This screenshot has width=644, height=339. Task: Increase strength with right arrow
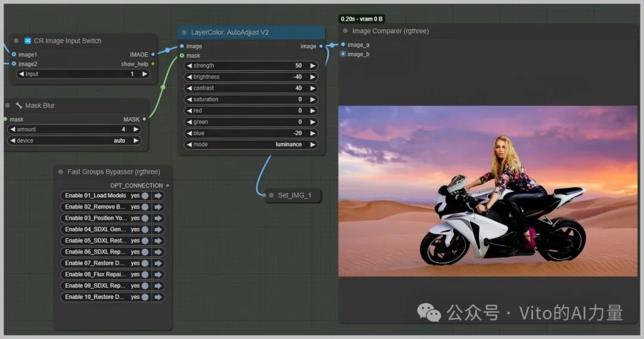tap(312, 66)
